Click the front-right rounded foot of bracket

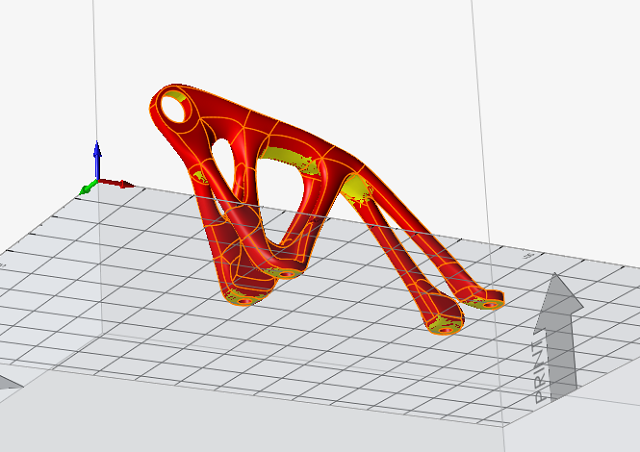click(x=444, y=321)
